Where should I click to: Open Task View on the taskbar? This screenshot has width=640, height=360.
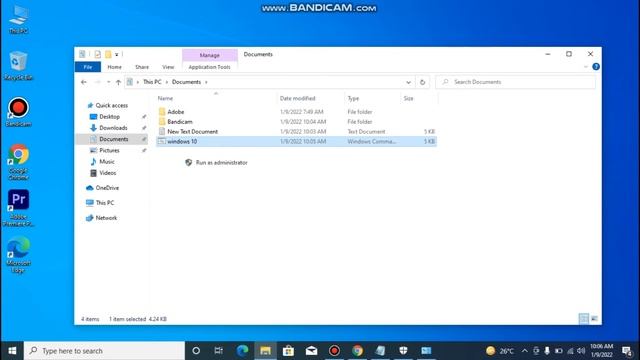(x=219, y=351)
